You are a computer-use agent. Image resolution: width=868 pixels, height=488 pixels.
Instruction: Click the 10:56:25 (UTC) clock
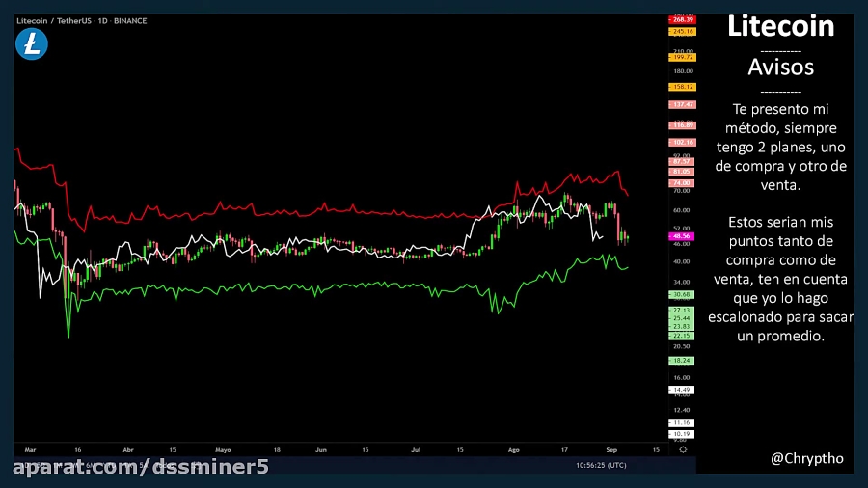[x=601, y=465]
